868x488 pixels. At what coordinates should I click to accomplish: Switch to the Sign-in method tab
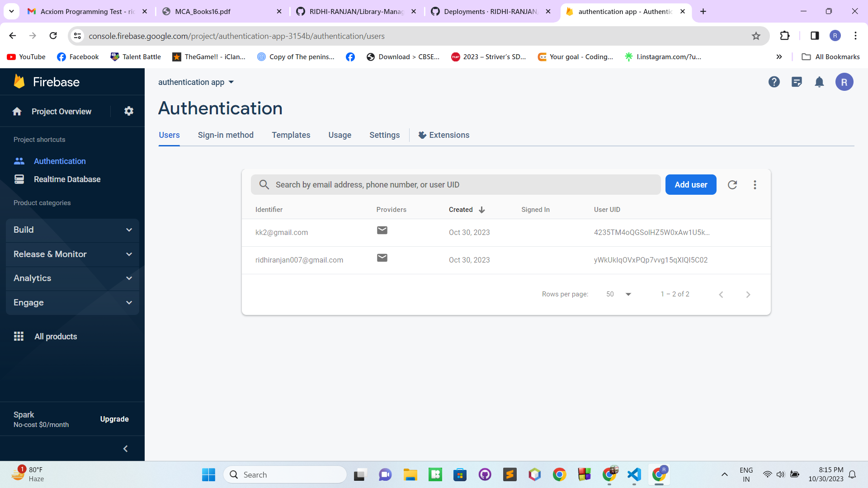tap(226, 135)
